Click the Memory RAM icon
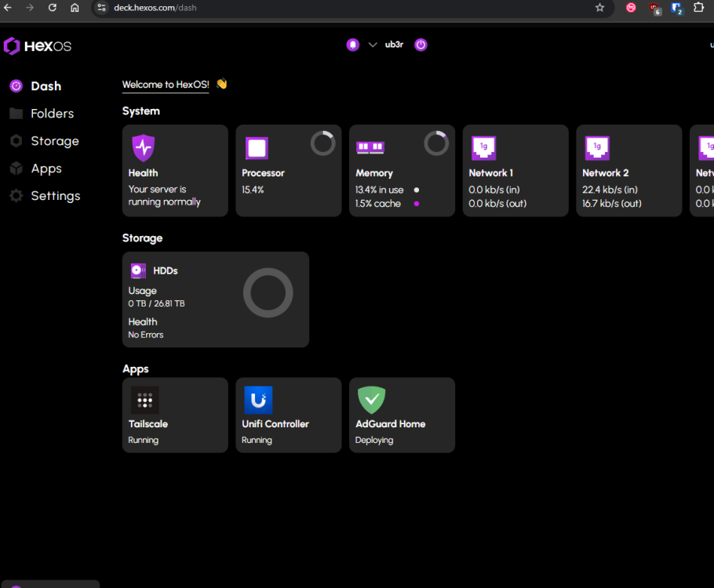Screen dimensions: 714x588 pyautogui.click(x=370, y=147)
